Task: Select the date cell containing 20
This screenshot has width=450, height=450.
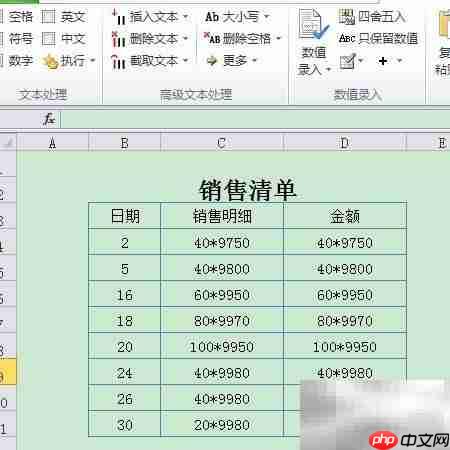Action: click(124, 346)
